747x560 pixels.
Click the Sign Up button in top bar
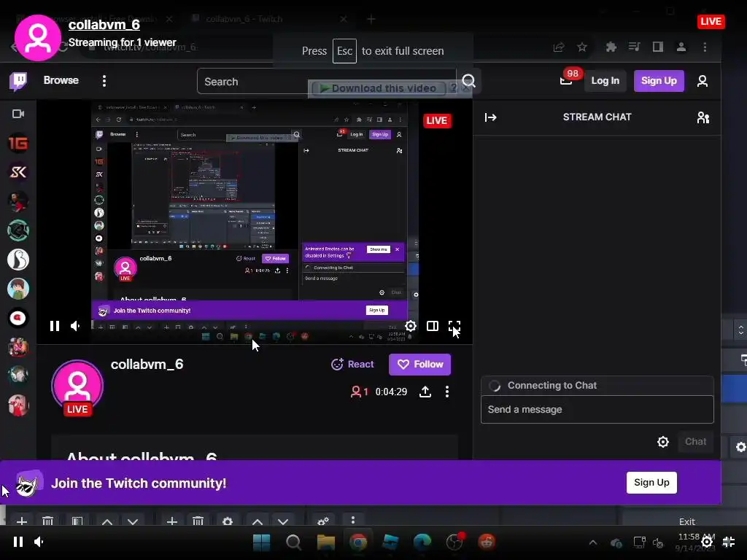coord(659,80)
